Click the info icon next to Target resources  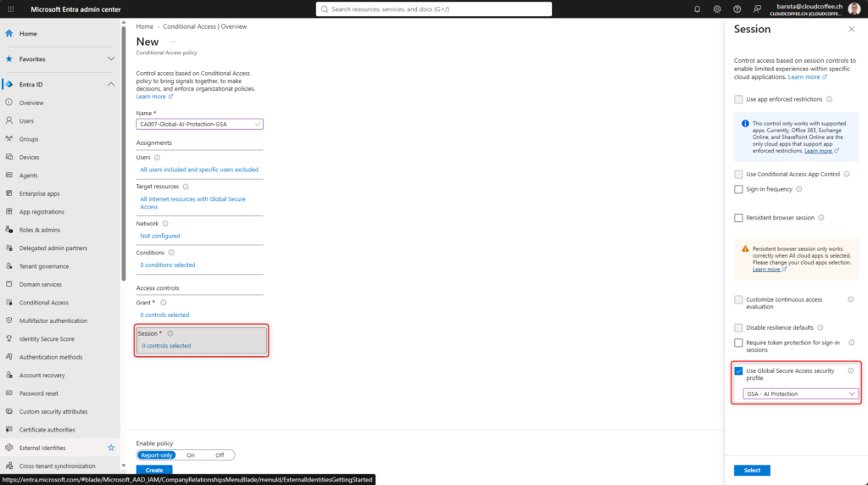click(x=186, y=187)
